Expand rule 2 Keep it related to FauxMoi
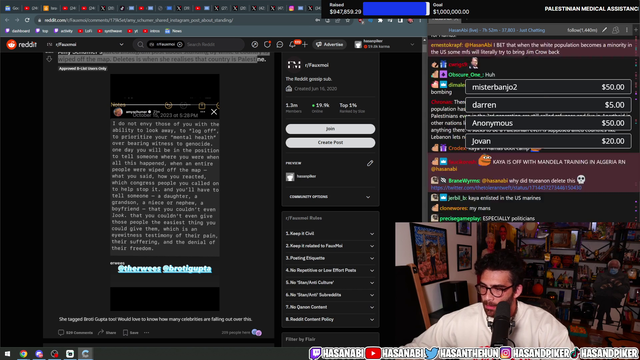 coord(330,246)
